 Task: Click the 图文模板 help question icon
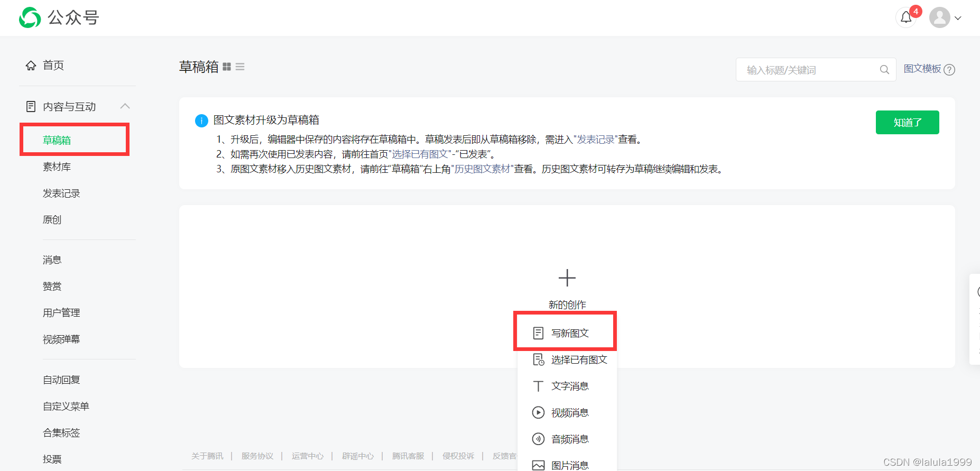pos(949,70)
